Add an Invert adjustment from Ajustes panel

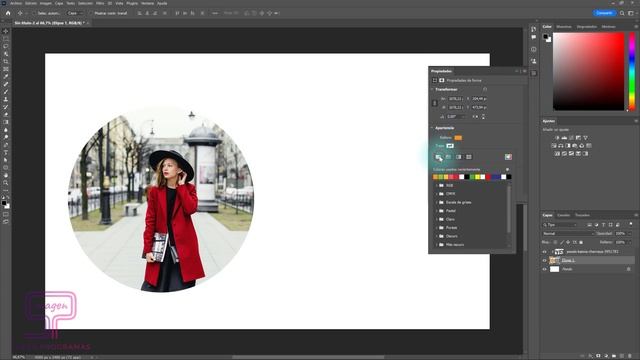click(x=557, y=153)
